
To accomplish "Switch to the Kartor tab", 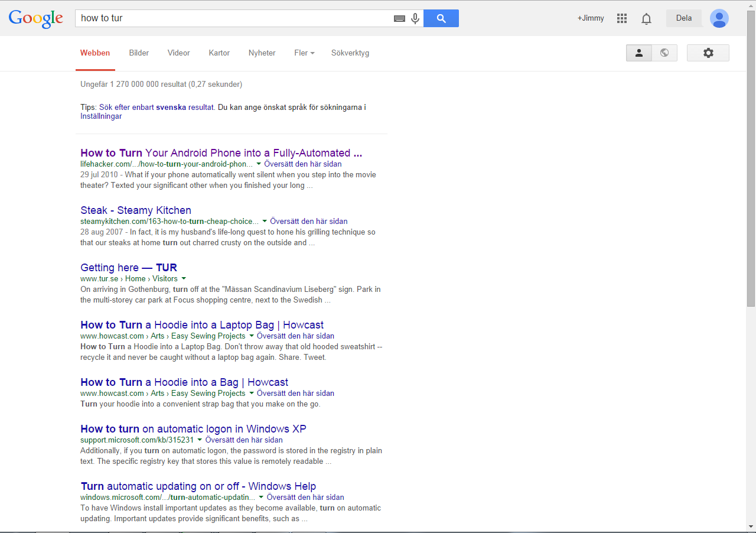I will pyautogui.click(x=219, y=53).
